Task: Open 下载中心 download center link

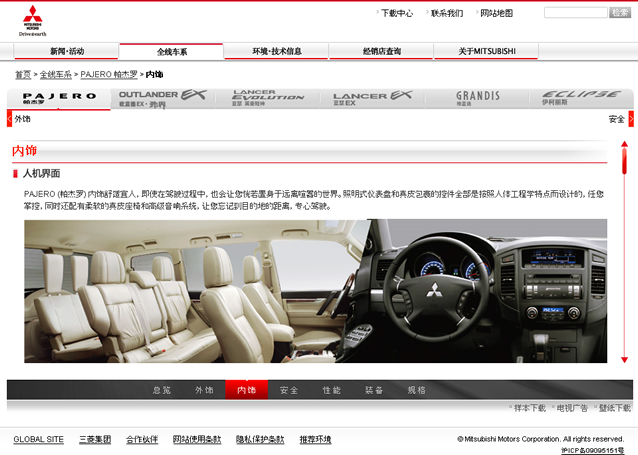Action: 397,13
